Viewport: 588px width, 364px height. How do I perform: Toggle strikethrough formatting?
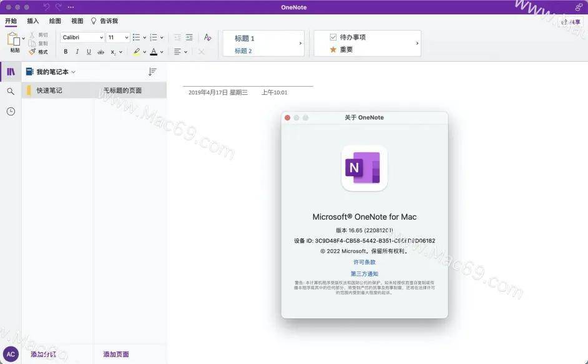tap(100, 52)
